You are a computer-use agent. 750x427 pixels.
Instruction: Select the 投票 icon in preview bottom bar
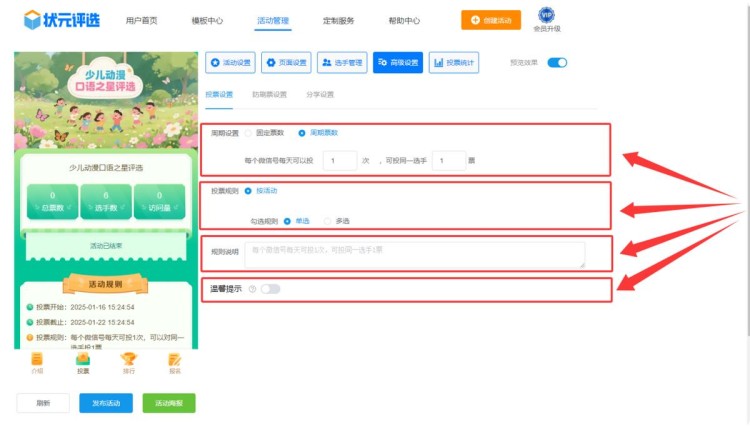tap(83, 360)
